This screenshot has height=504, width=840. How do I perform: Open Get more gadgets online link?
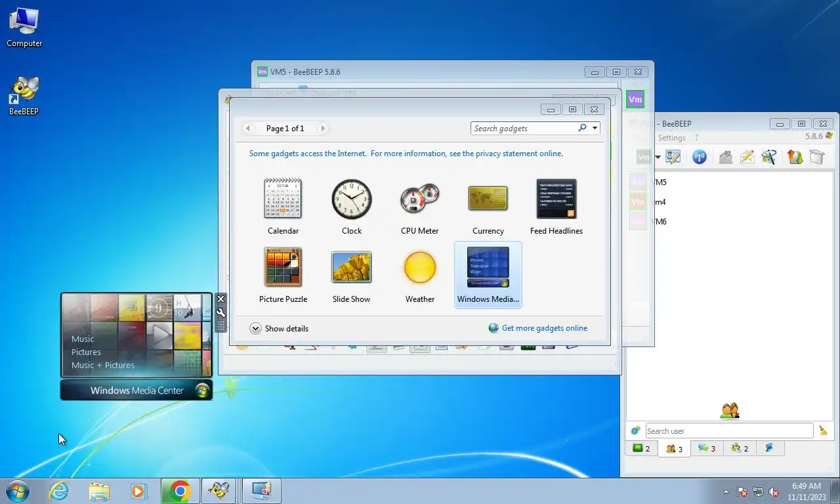pos(538,328)
